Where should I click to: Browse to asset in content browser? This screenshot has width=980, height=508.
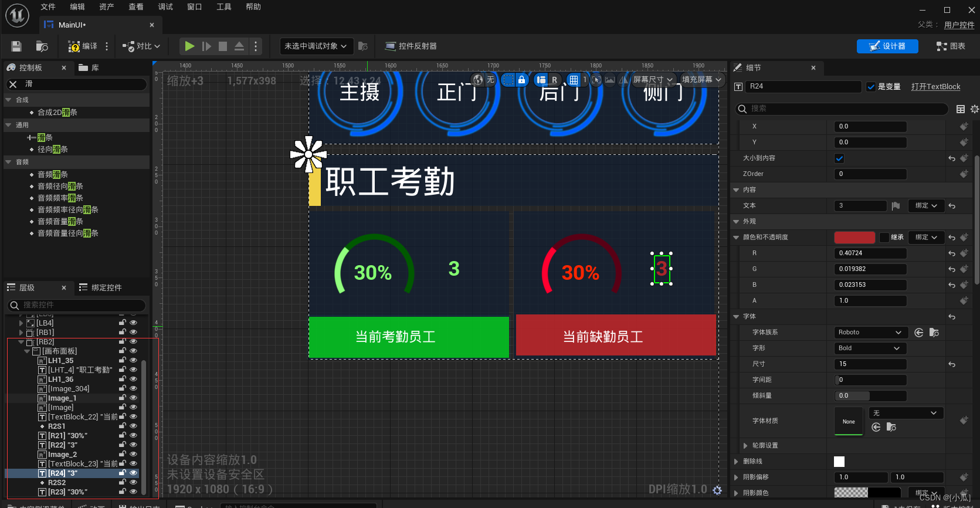42,46
